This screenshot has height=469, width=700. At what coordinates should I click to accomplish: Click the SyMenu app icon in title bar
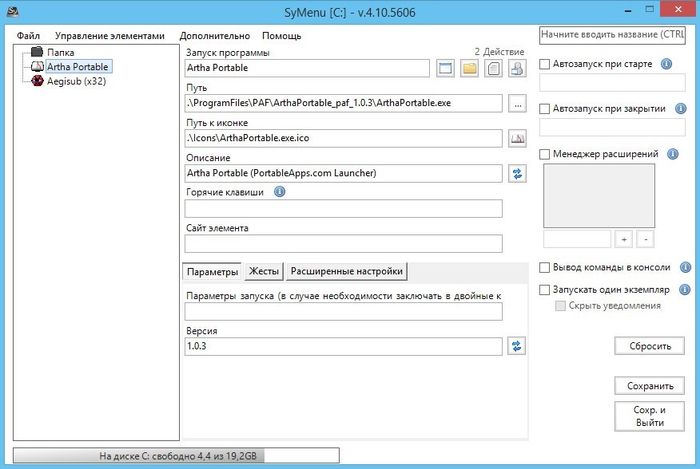tap(13, 12)
